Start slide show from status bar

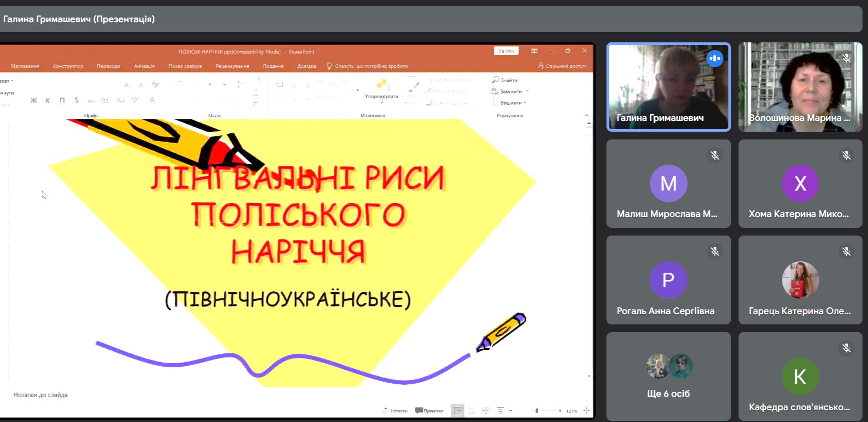(500, 411)
